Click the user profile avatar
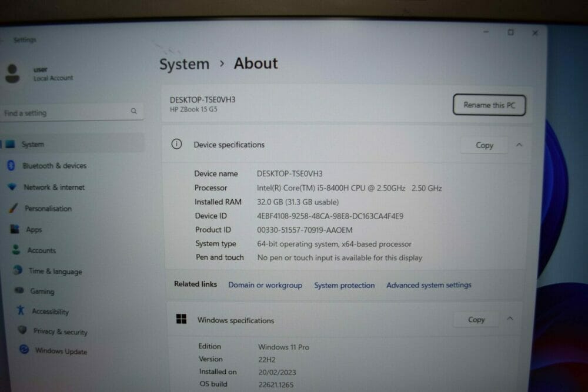Screen dimensions: 588x392 pyautogui.click(x=12, y=73)
